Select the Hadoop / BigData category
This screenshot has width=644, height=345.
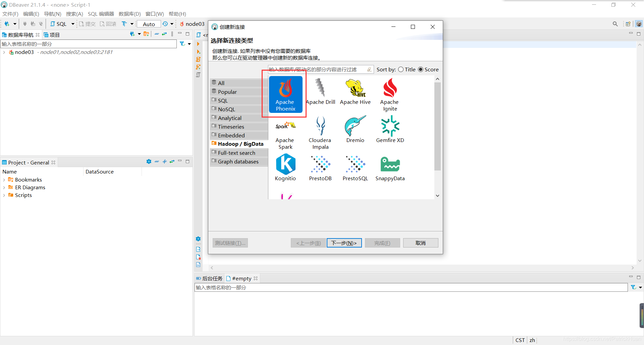pyautogui.click(x=239, y=144)
